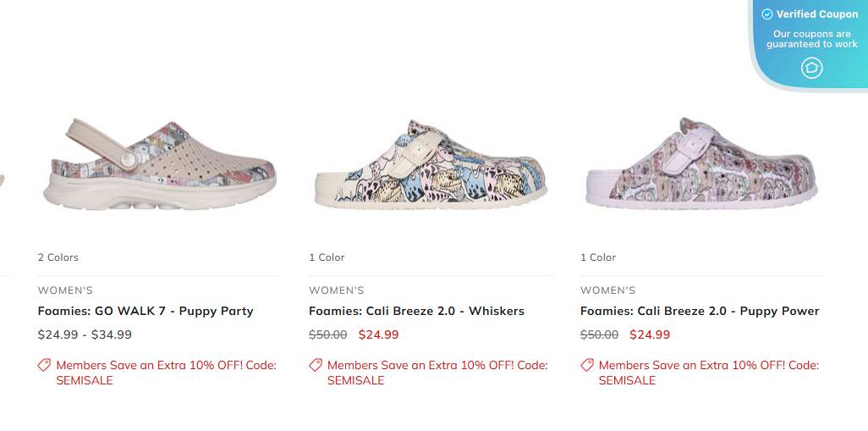Click the Verified Coupon badge text

pos(817,14)
